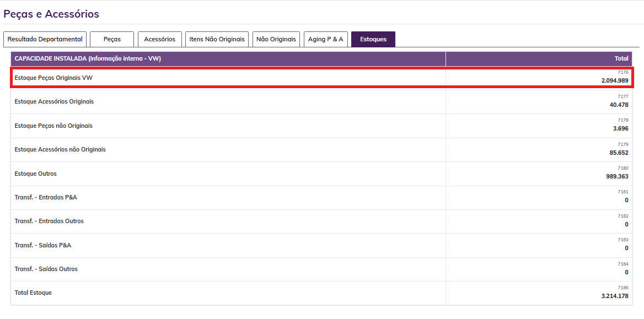
Task: Select the Total Estoque row label
Action: [33, 293]
